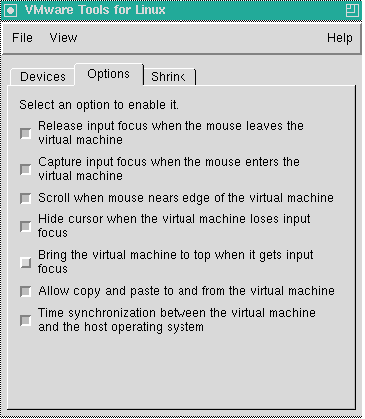
Task: Enable the Time synchronization checkbox
Action: (x=25, y=320)
